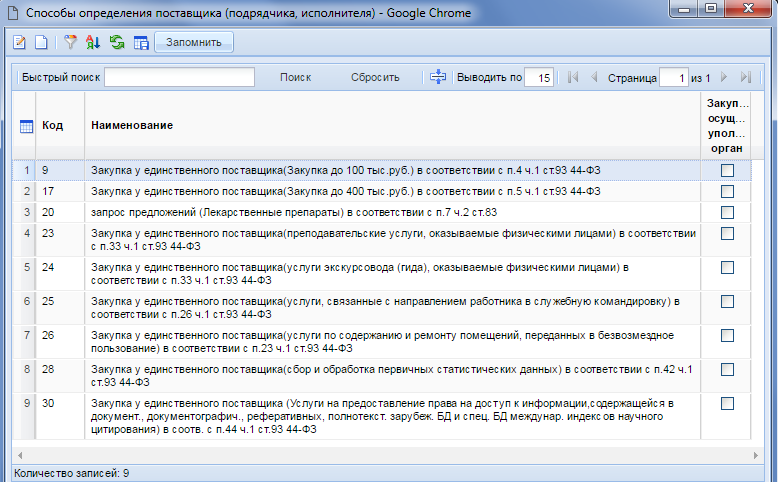This screenshot has width=778, height=482.
Task: Open the filter funnel tool
Action: tap(71, 43)
